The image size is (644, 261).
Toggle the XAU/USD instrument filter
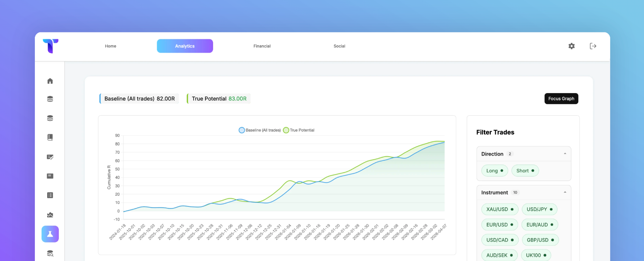point(500,209)
